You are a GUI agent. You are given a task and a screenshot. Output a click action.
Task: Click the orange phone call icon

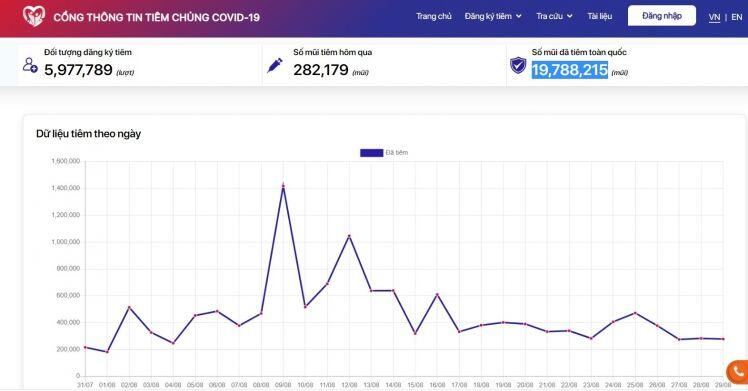tap(738, 372)
